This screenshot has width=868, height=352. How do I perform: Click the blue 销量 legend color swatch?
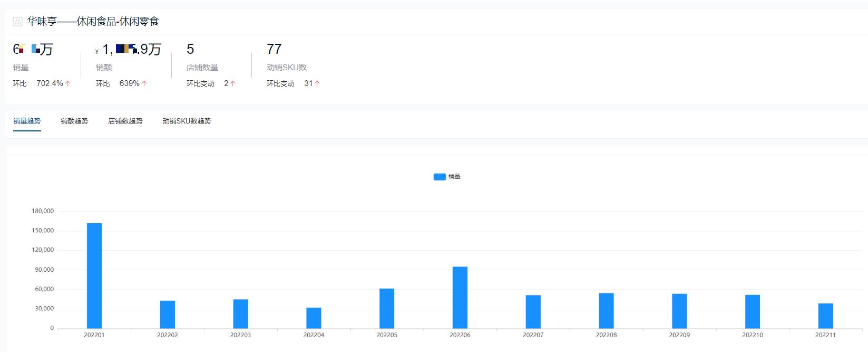pos(440,177)
